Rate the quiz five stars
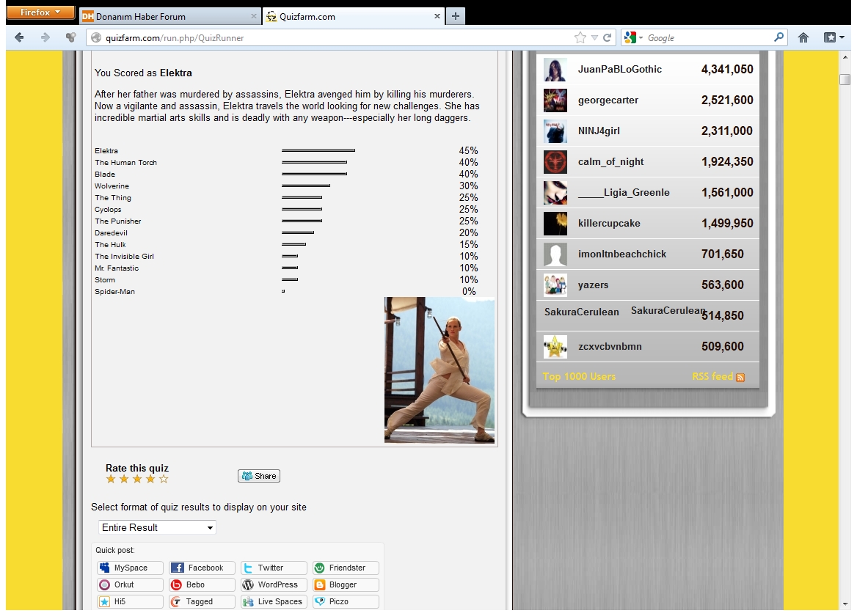The image size is (857, 616). (164, 480)
